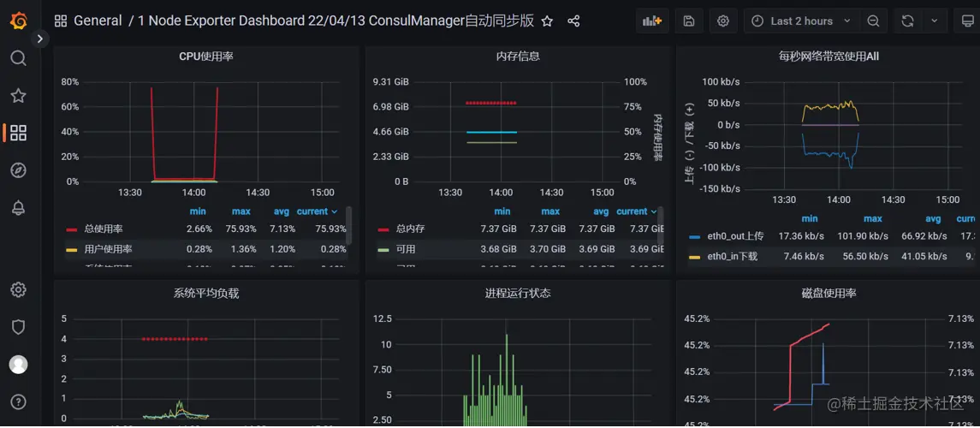Image resolution: width=980 pixels, height=428 pixels.
Task: Open dashboard settings gear in toolbar
Action: (723, 21)
